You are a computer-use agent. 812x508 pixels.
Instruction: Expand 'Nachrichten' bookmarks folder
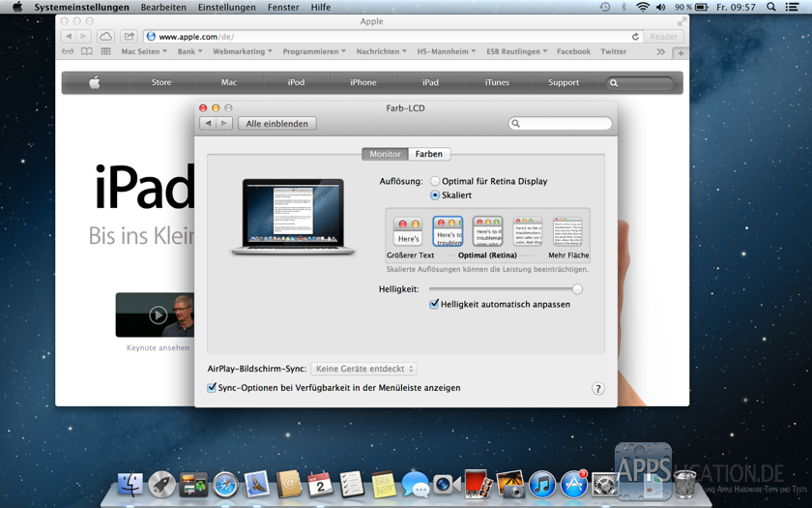tap(381, 51)
